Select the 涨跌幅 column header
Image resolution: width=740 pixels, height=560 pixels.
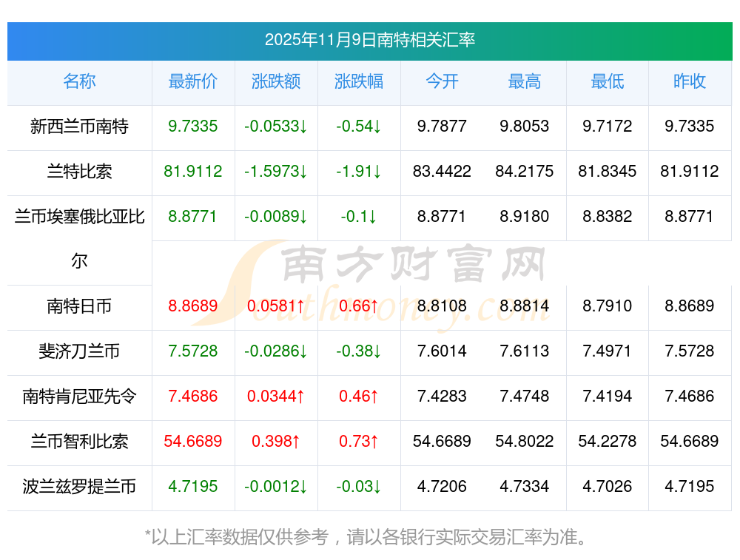(359, 82)
